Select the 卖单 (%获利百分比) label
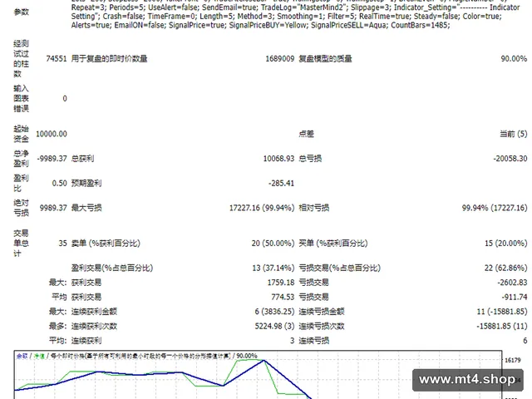Screen dimensions: 532x399 [106, 244]
